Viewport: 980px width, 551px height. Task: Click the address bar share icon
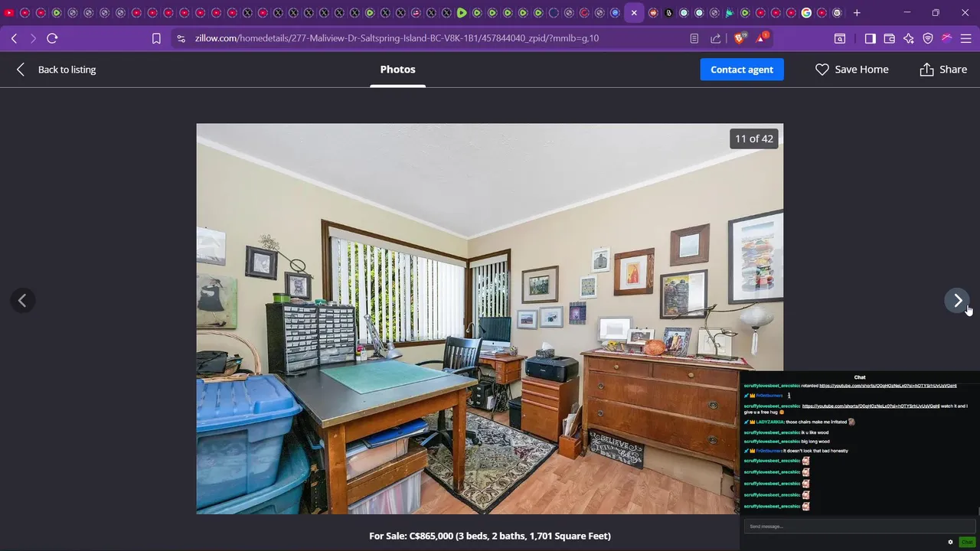coord(715,38)
